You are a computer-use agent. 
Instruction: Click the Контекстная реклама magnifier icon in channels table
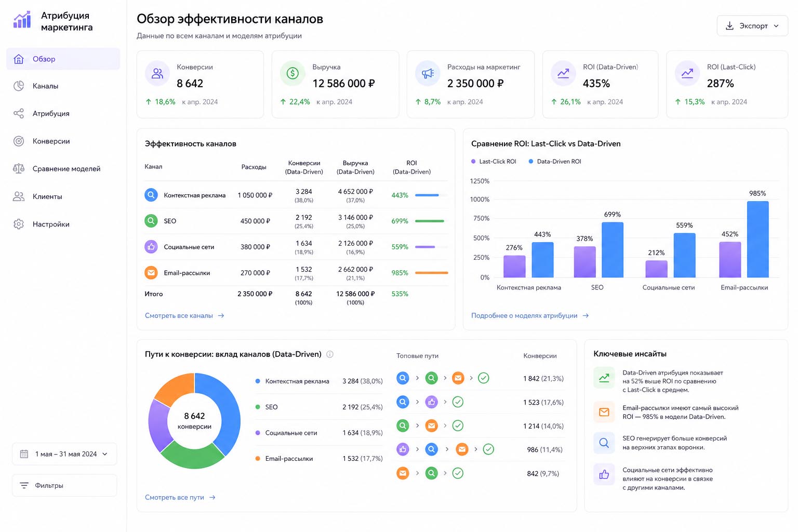(151, 195)
